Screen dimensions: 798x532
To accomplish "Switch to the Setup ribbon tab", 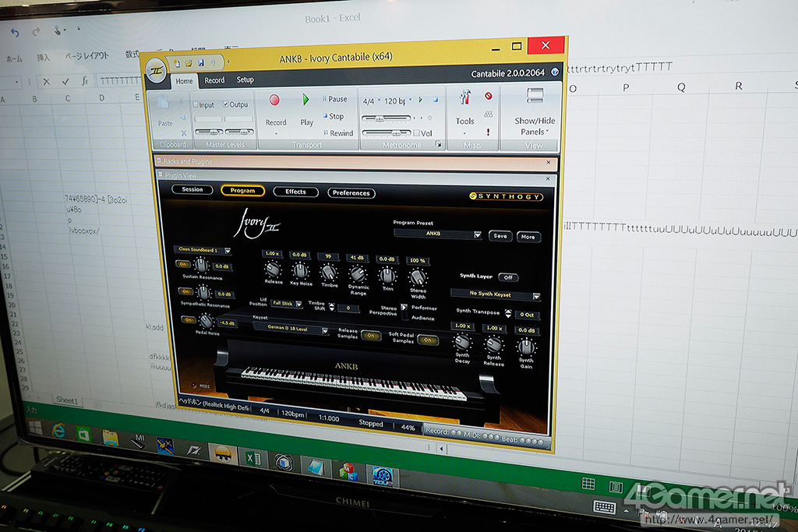I will point(245,80).
